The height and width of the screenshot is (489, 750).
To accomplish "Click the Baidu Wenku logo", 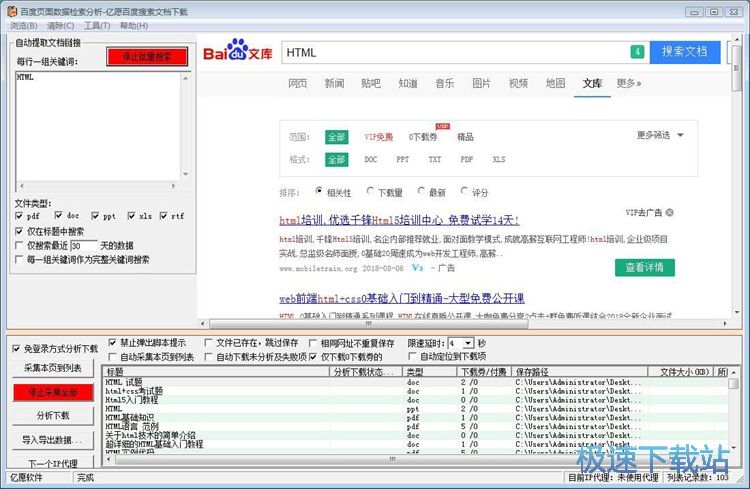I will (x=238, y=50).
